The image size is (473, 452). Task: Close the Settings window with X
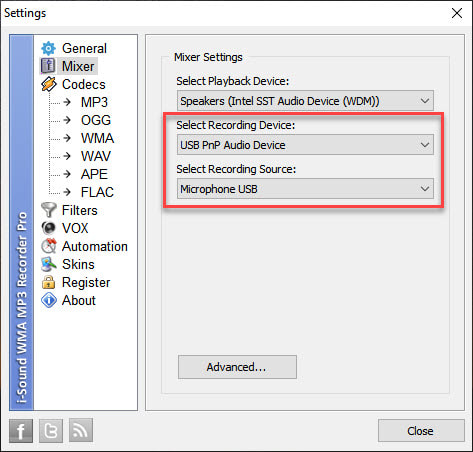click(457, 13)
